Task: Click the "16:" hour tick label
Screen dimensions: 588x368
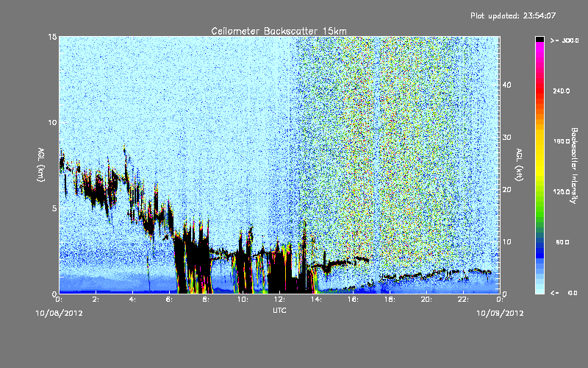Action: [354, 300]
